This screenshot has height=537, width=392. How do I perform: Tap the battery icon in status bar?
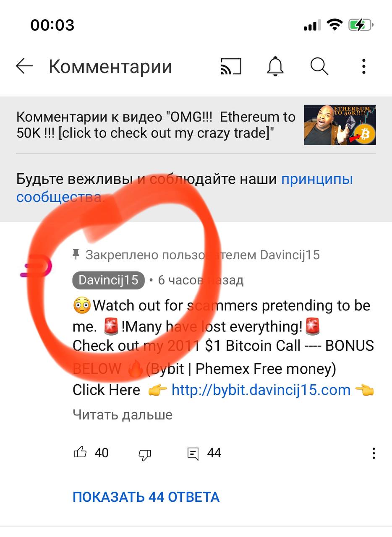(x=361, y=25)
